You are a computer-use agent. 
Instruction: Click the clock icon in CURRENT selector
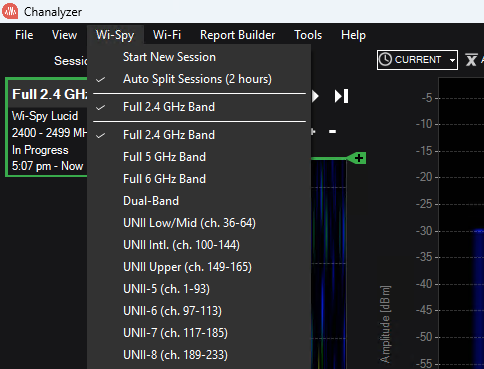pos(385,60)
